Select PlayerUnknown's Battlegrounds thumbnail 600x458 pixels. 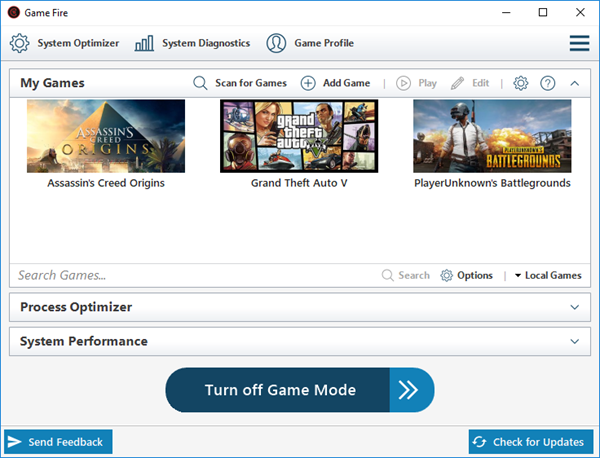492,136
